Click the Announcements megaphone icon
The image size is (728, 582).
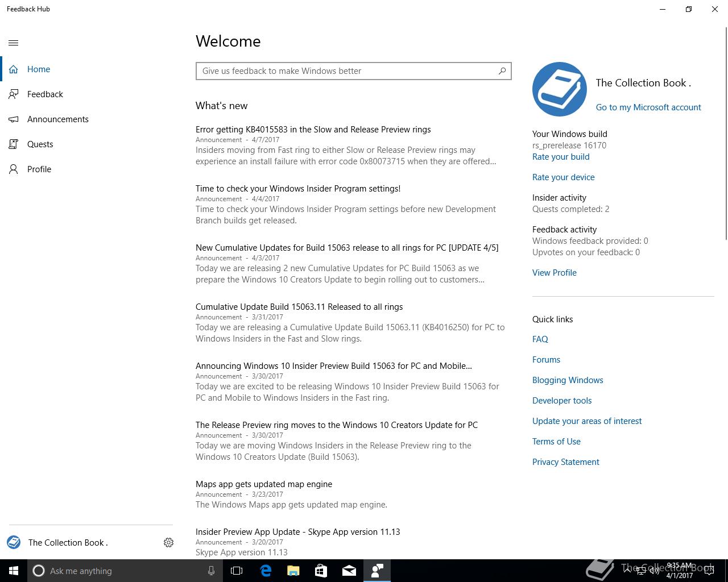click(14, 119)
